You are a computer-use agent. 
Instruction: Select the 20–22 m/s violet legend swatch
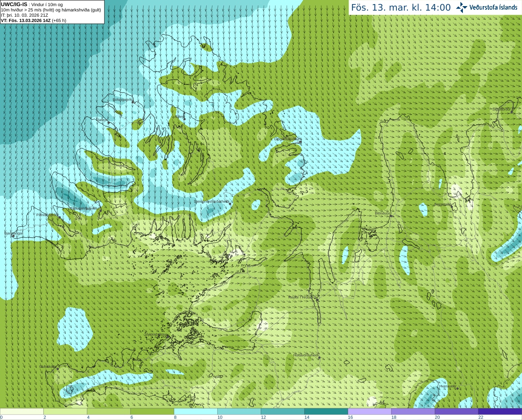457,411
